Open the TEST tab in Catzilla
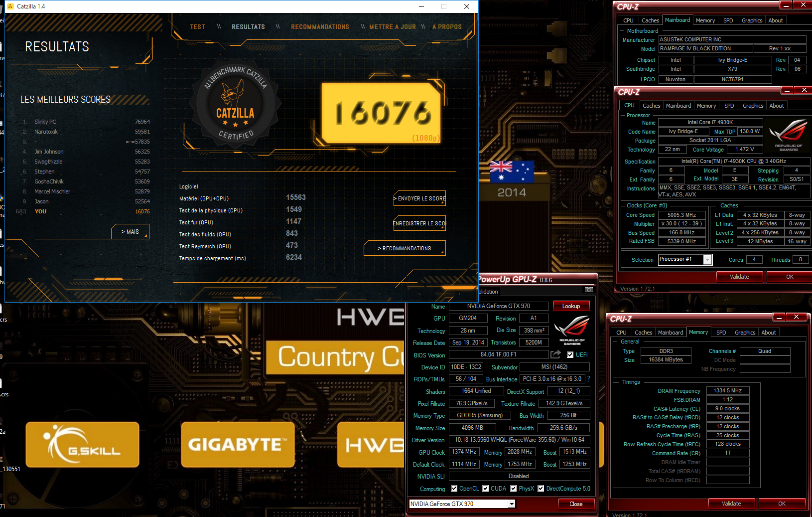 [x=197, y=27]
